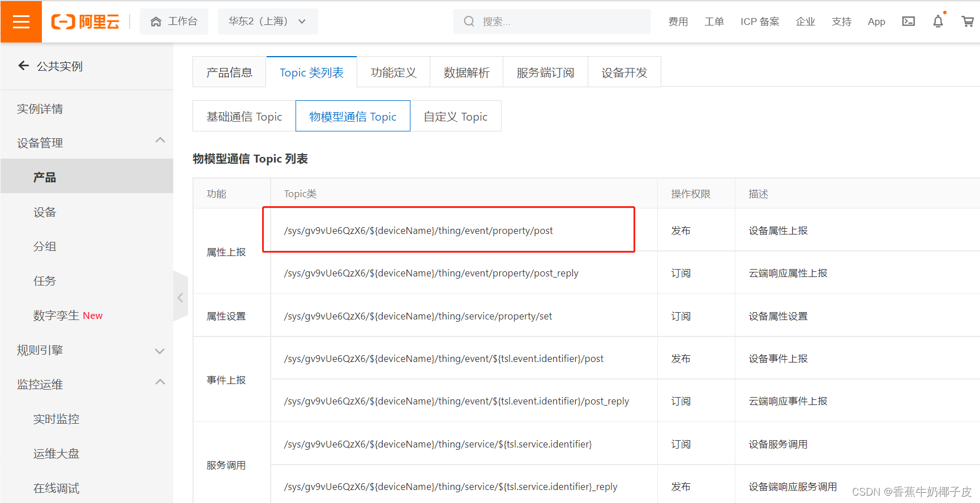Click the thing/service/property/set topic

(x=418, y=316)
